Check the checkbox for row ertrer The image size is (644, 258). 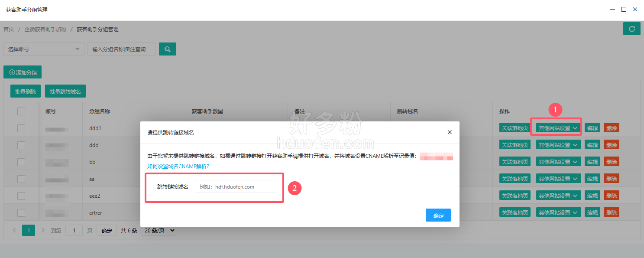click(x=21, y=212)
